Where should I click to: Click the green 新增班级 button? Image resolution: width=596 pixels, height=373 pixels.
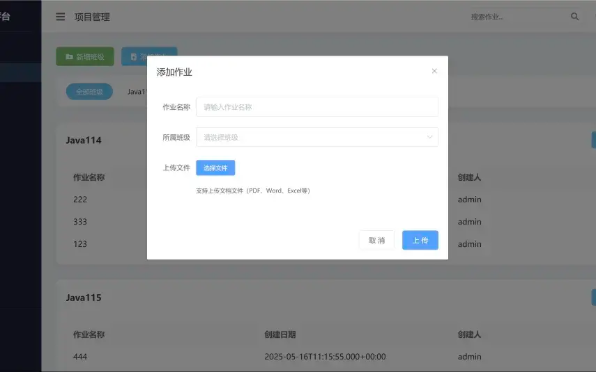click(x=85, y=57)
